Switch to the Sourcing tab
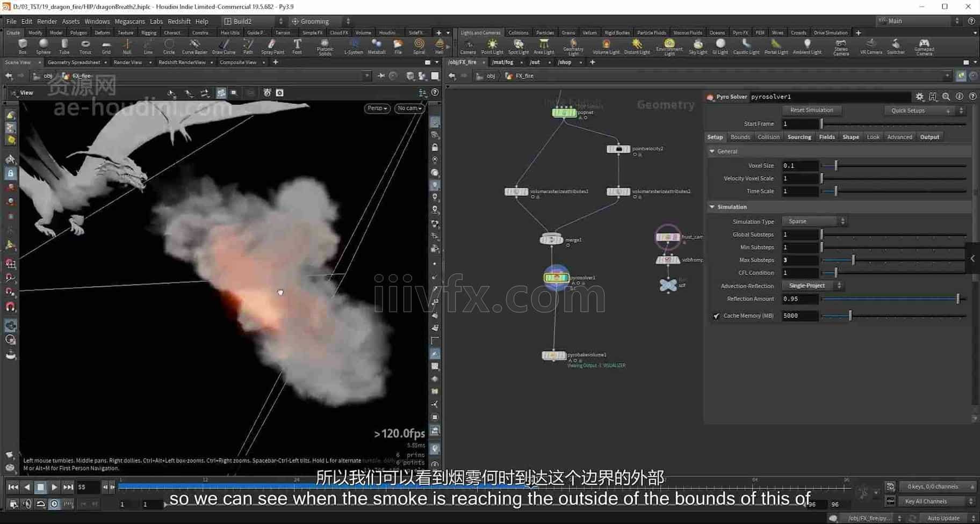 pos(799,137)
